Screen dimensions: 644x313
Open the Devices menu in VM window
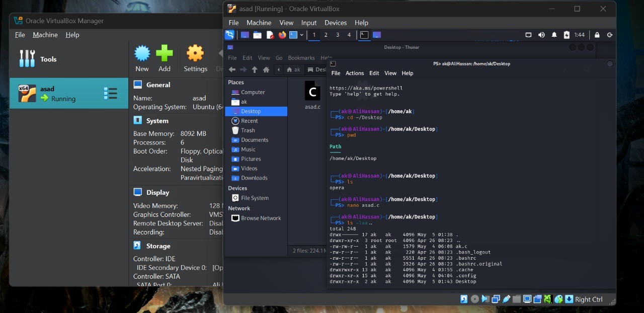point(336,23)
